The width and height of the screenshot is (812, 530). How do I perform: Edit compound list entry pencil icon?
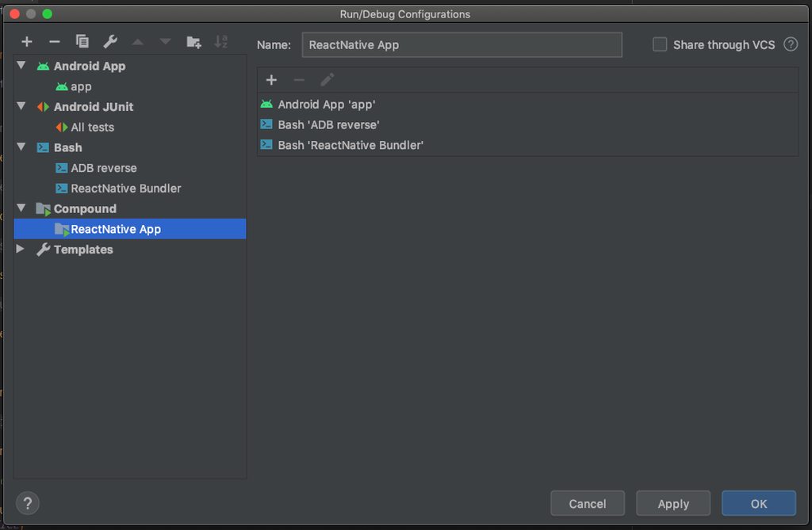pos(327,80)
